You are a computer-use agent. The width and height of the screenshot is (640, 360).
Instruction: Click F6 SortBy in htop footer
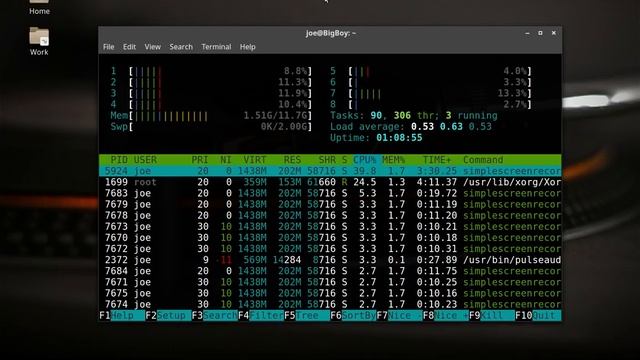(353, 316)
